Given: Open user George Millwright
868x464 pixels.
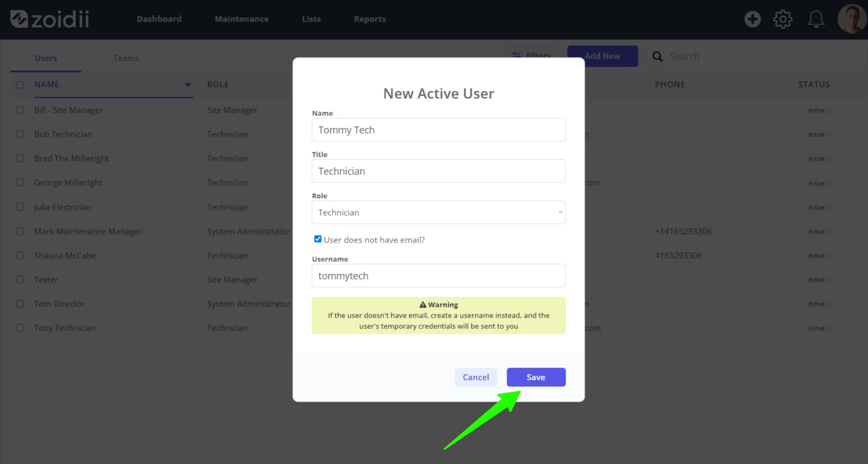Looking at the screenshot, I should [x=69, y=182].
